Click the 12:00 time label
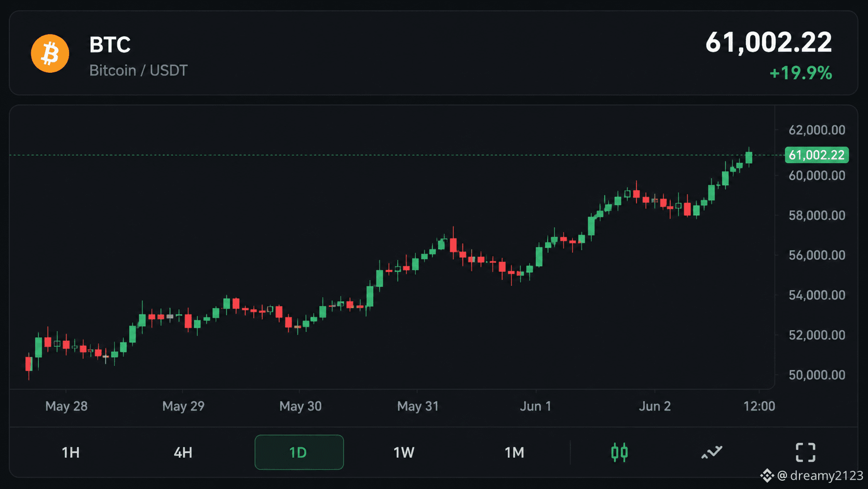The height and width of the screenshot is (489, 868). 759,406
